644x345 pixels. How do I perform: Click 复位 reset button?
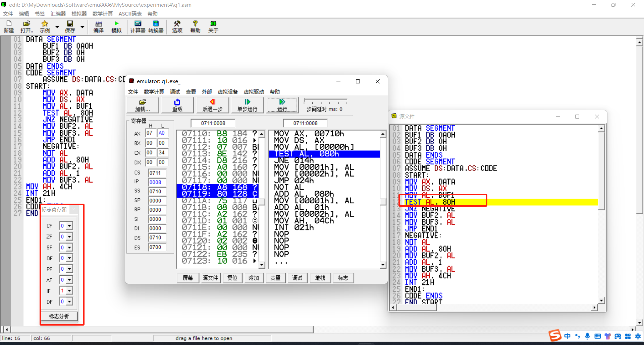[232, 278]
